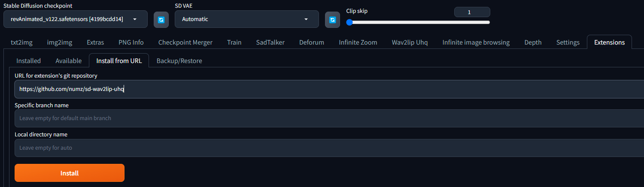Select the Wav2lip Uhq tab

click(x=410, y=42)
